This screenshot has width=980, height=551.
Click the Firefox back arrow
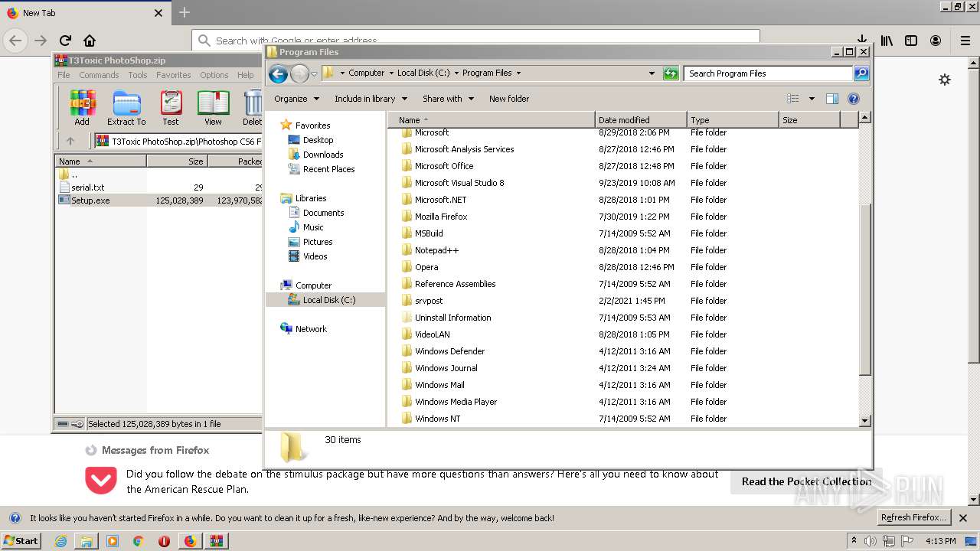pyautogui.click(x=16, y=41)
